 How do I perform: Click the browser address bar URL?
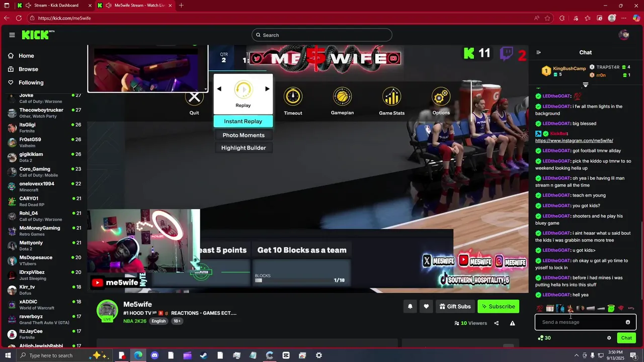[x=64, y=18]
